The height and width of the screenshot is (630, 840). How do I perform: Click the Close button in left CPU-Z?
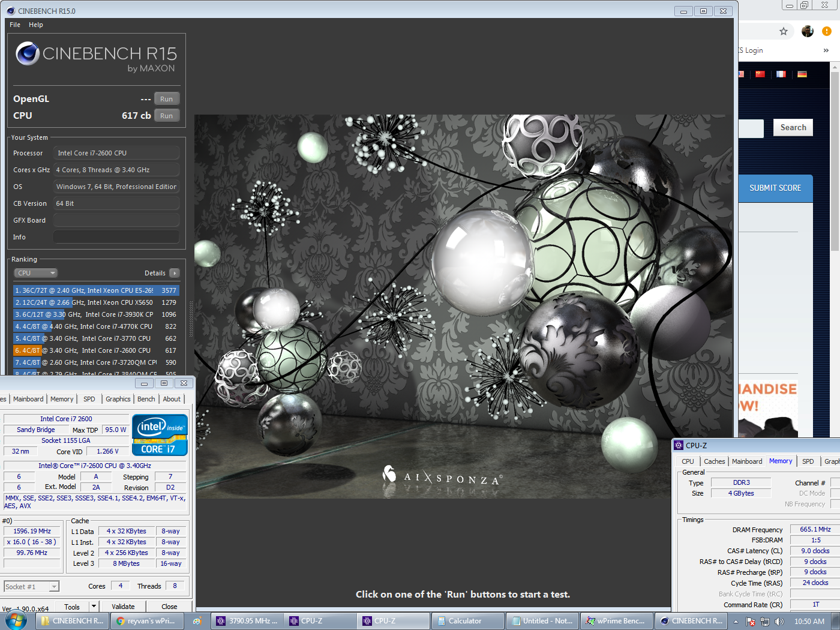pos(169,607)
